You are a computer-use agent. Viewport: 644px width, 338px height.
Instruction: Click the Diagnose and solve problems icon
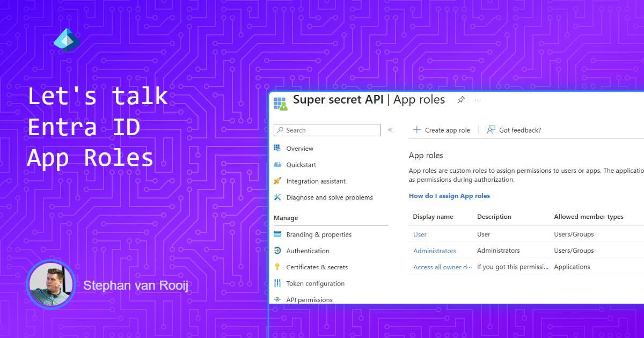click(x=277, y=197)
